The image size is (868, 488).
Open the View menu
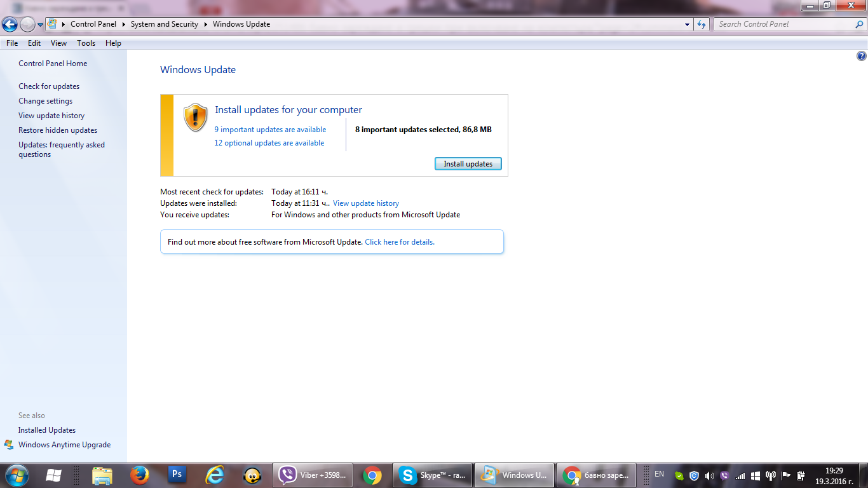click(58, 43)
